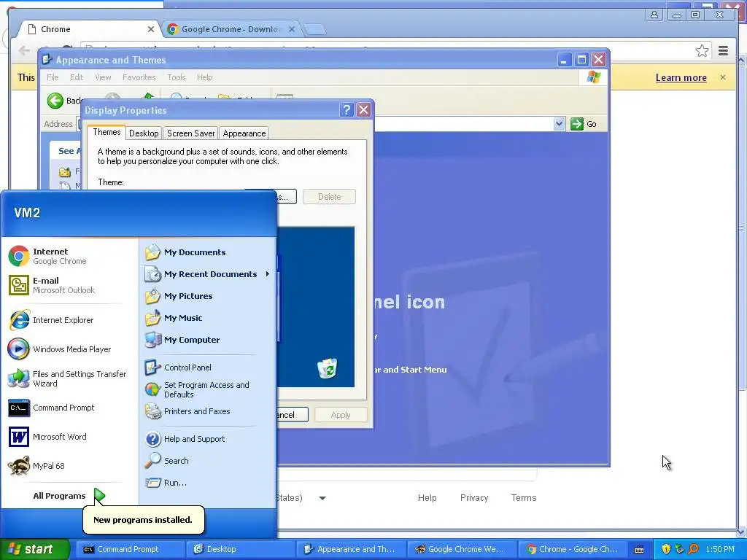The image size is (747, 560).
Task: Dismiss the Chrome info bar
Action: click(x=723, y=77)
